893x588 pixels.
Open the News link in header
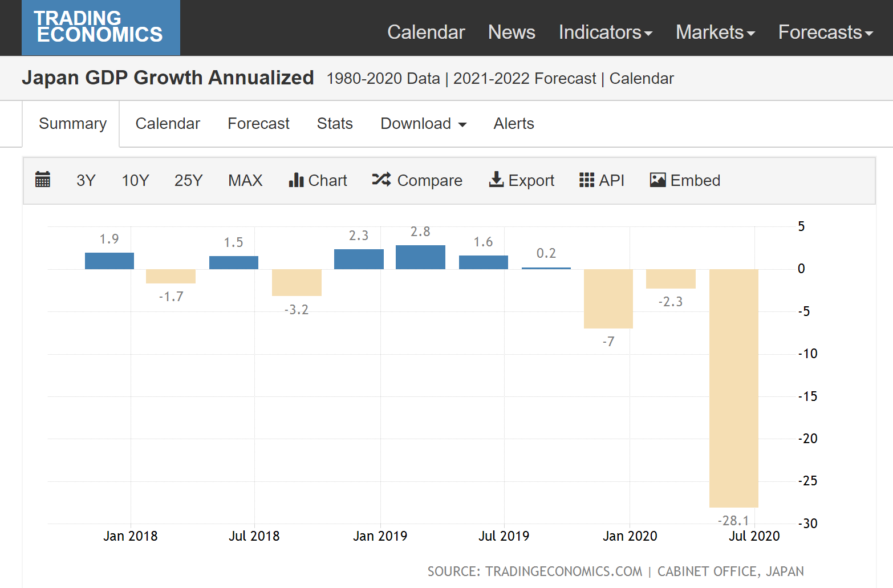click(x=512, y=33)
